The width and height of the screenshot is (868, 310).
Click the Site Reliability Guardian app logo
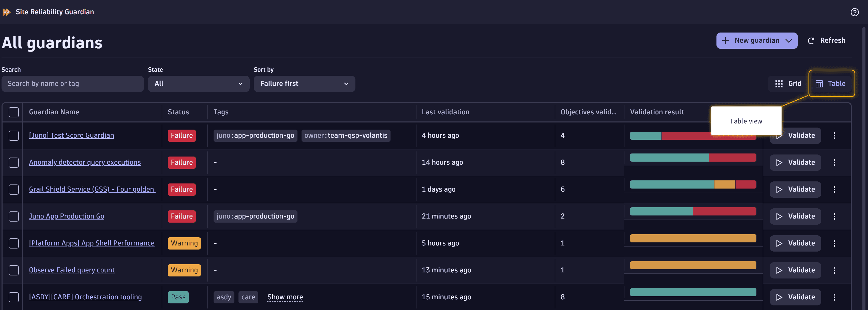(7, 12)
